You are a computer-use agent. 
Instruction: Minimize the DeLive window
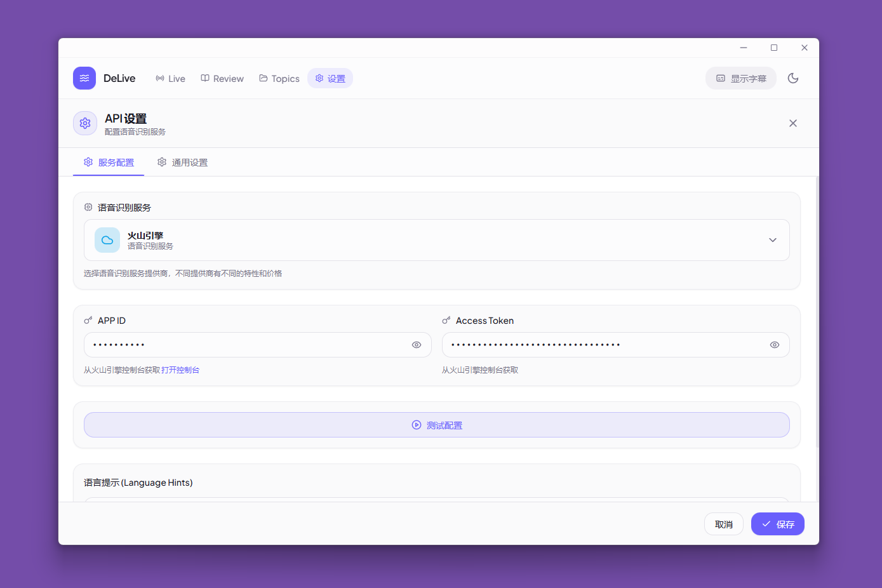[x=744, y=48]
